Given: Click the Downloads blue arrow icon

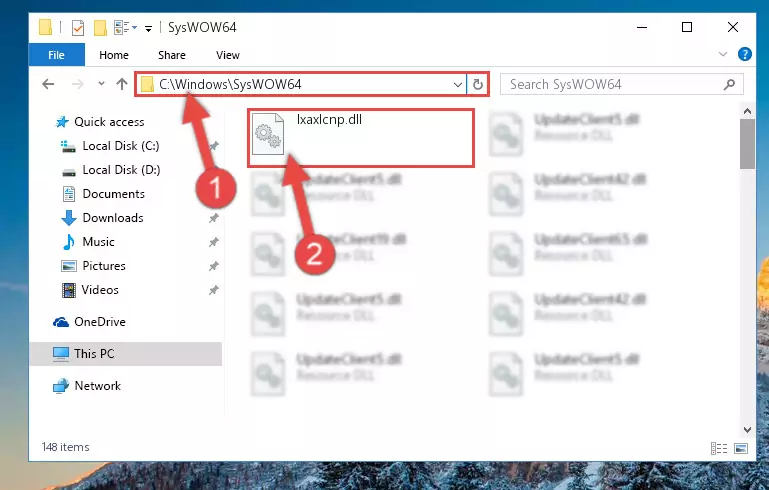Looking at the screenshot, I should (69, 218).
